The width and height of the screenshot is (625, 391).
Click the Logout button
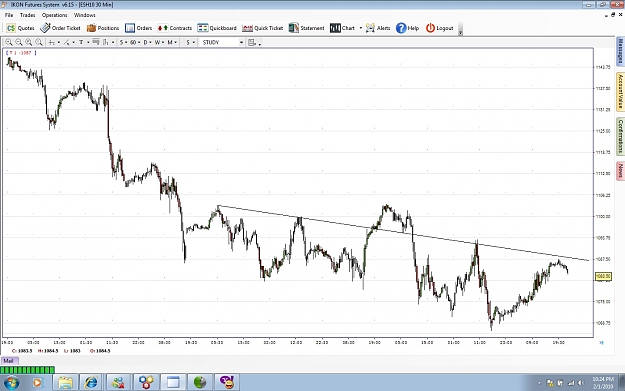click(x=439, y=28)
